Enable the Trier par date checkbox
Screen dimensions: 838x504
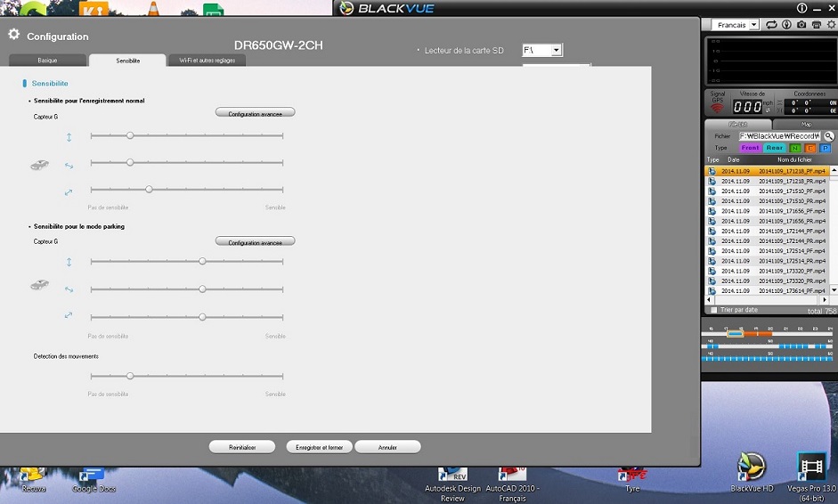[x=713, y=310]
